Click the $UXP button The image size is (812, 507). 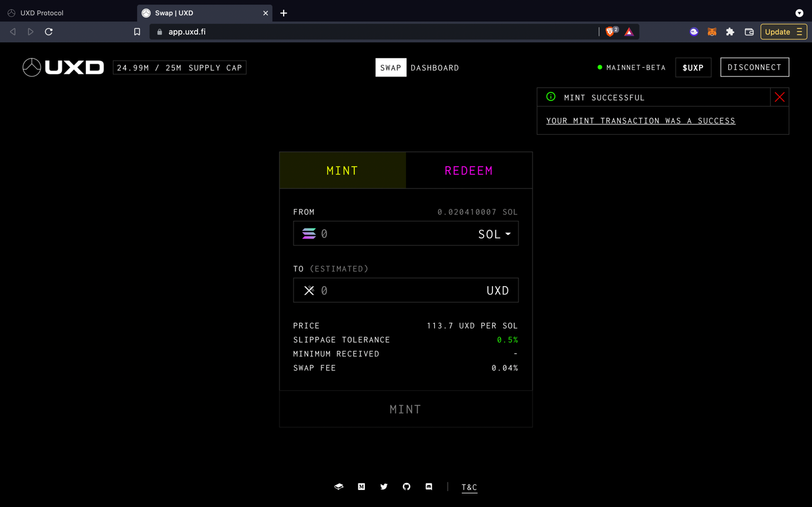(693, 68)
